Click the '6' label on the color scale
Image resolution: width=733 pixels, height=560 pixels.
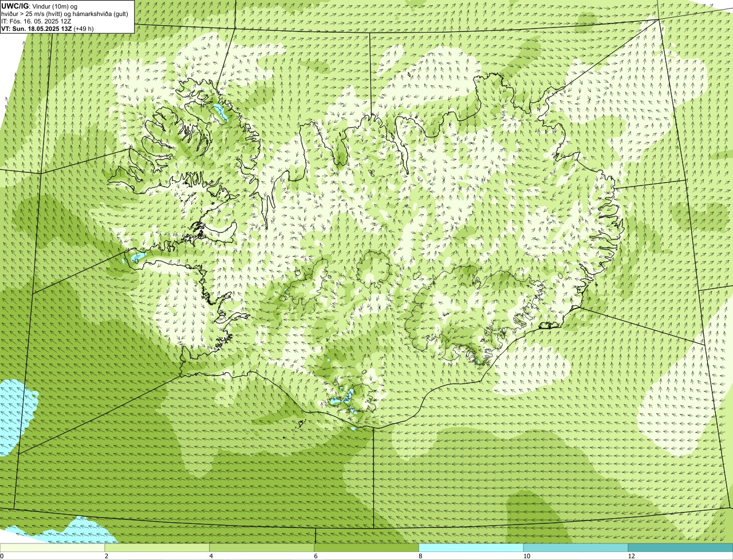click(316, 556)
